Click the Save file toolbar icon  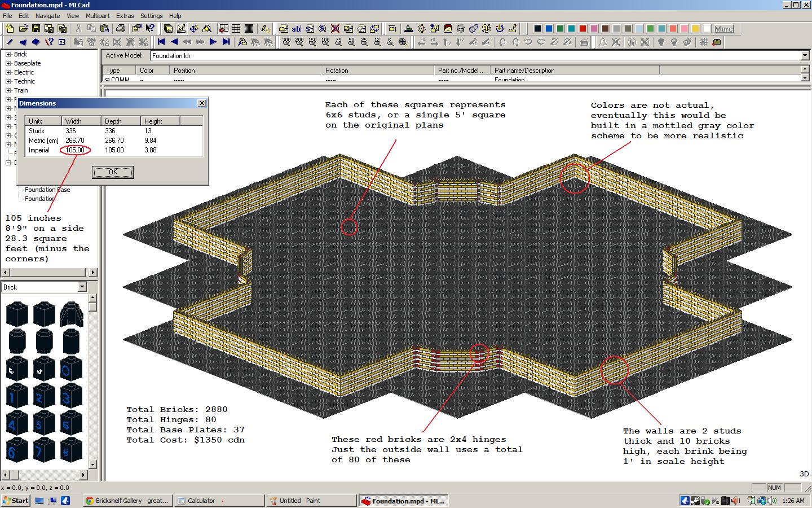[36, 29]
